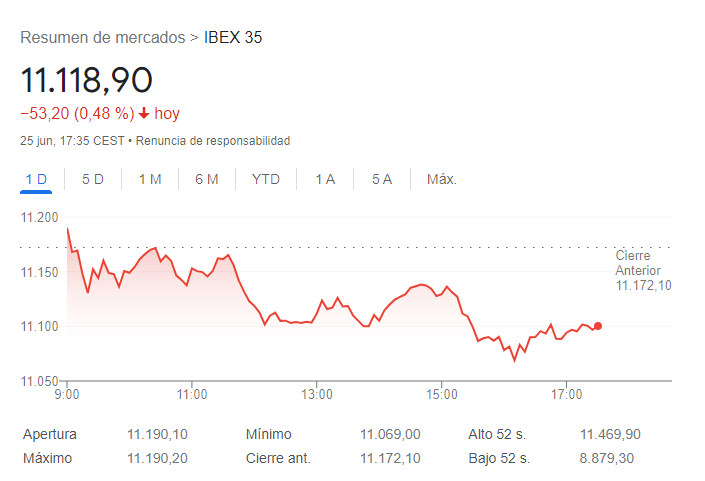Select the YTD tab
The height and width of the screenshot is (481, 705).
pos(266,179)
